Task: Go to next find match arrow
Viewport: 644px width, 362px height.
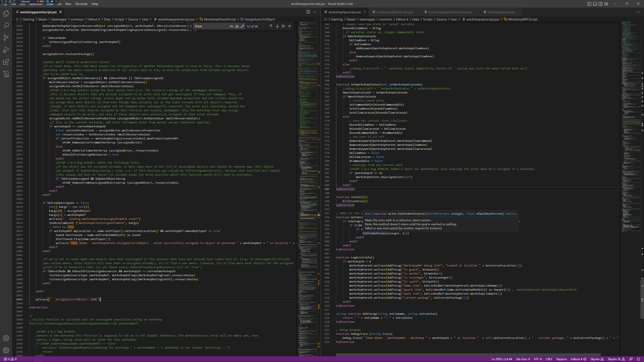Action: (277, 26)
